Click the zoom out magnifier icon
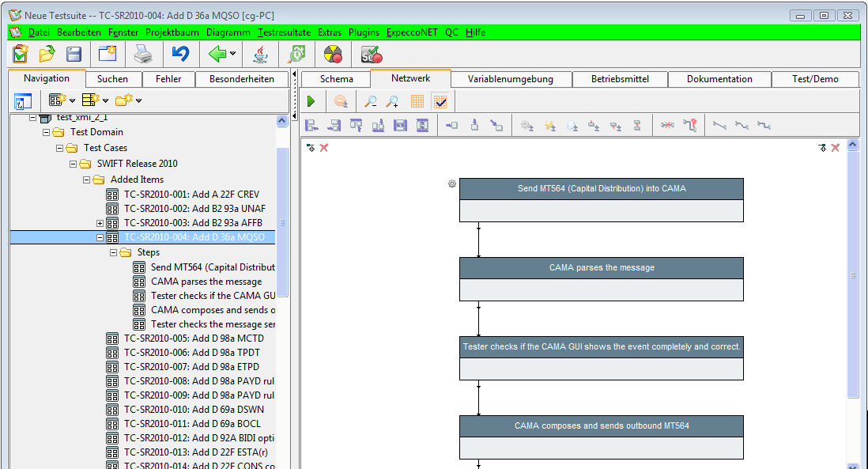The image size is (868, 469). (x=370, y=101)
